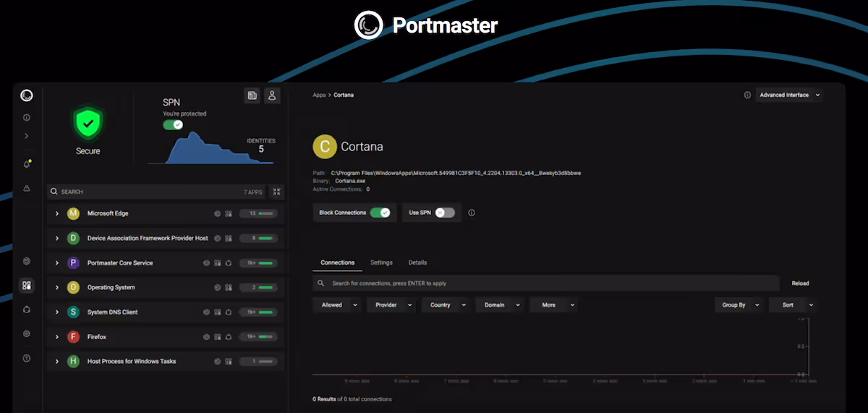Open the info icon below the sidebar logo

27,117
